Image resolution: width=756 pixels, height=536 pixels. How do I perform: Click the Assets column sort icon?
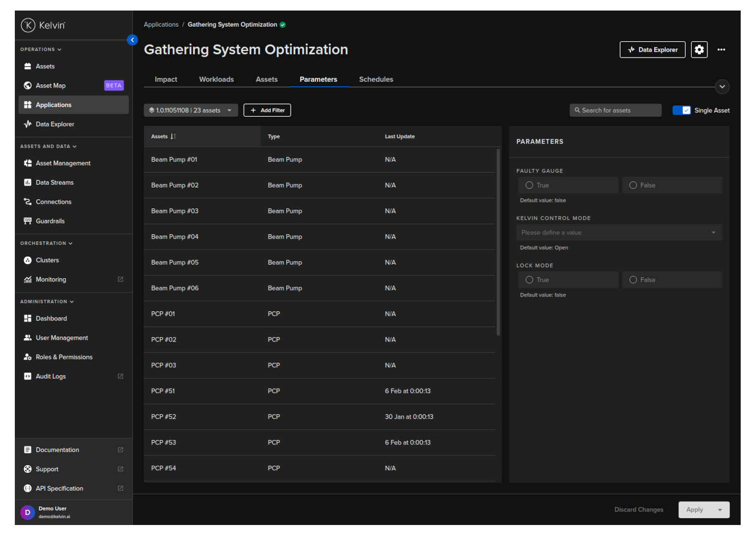pyautogui.click(x=173, y=136)
